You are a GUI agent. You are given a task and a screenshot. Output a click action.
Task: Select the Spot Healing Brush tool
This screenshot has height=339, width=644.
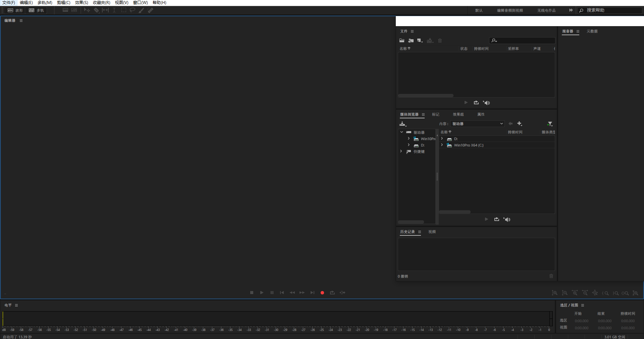[150, 10]
